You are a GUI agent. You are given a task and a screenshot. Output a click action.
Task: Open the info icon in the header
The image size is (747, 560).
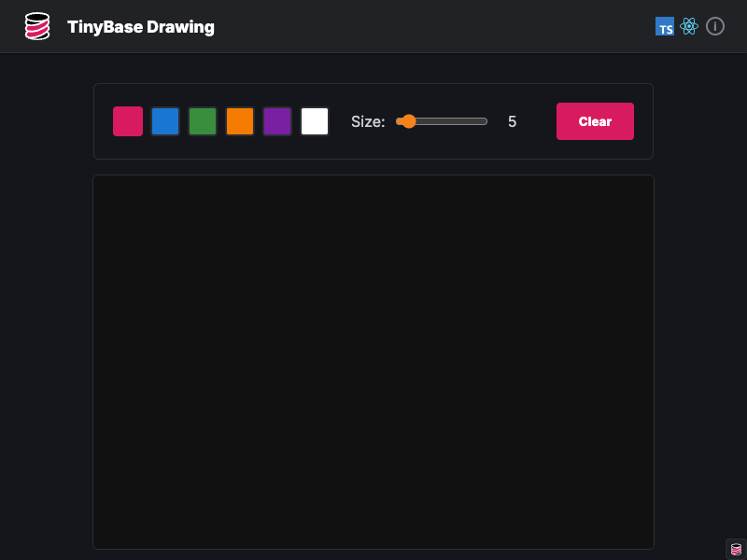click(715, 26)
